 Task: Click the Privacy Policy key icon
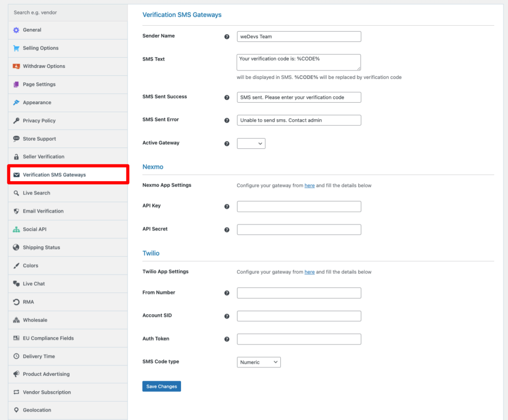pyautogui.click(x=16, y=121)
